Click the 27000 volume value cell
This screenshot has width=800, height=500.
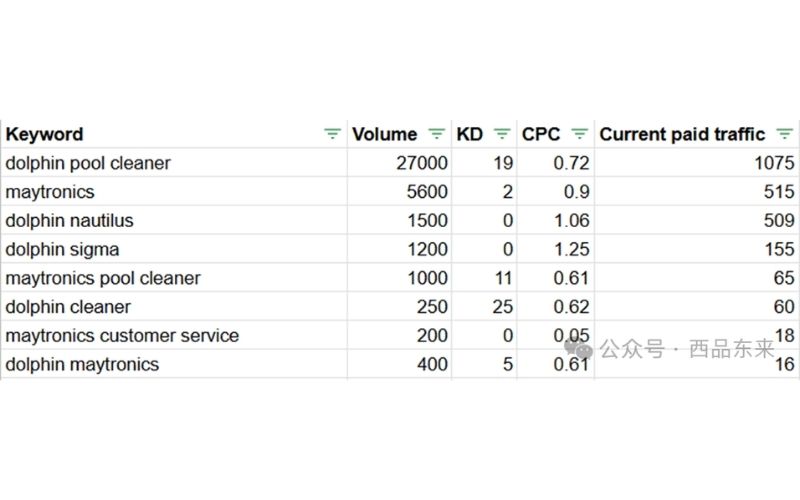[x=422, y=163]
